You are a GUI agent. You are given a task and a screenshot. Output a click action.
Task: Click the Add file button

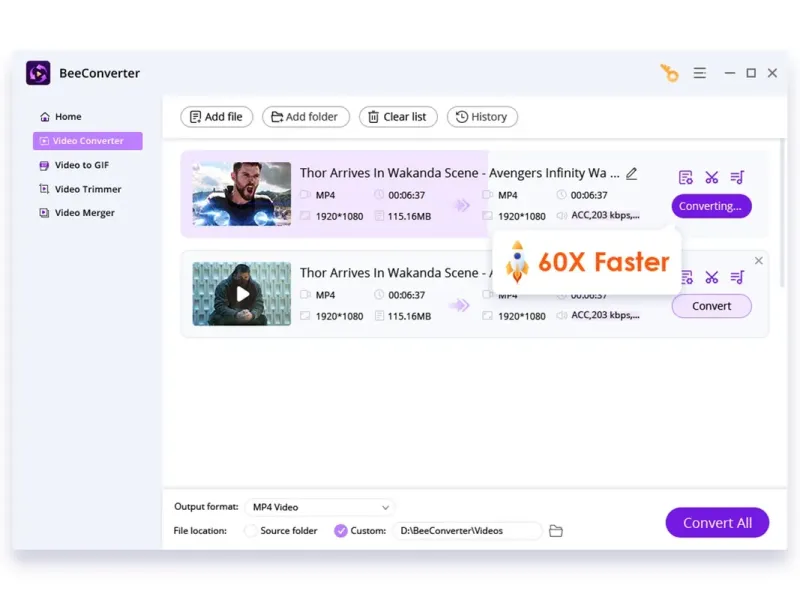pyautogui.click(x=216, y=117)
